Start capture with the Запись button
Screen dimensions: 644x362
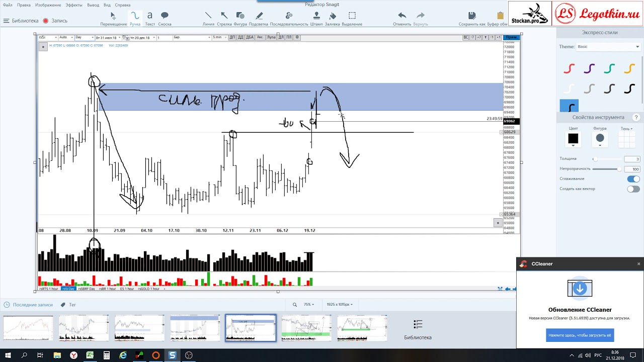(55, 21)
